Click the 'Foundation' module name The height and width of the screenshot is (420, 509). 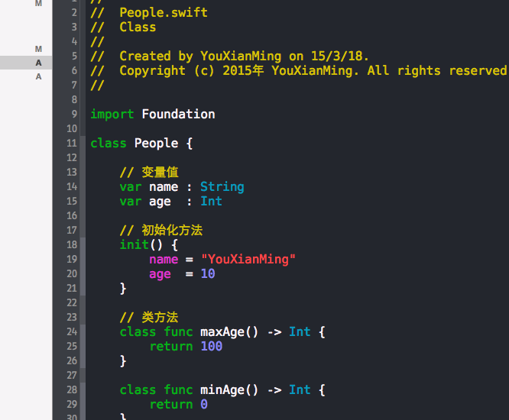coord(178,114)
